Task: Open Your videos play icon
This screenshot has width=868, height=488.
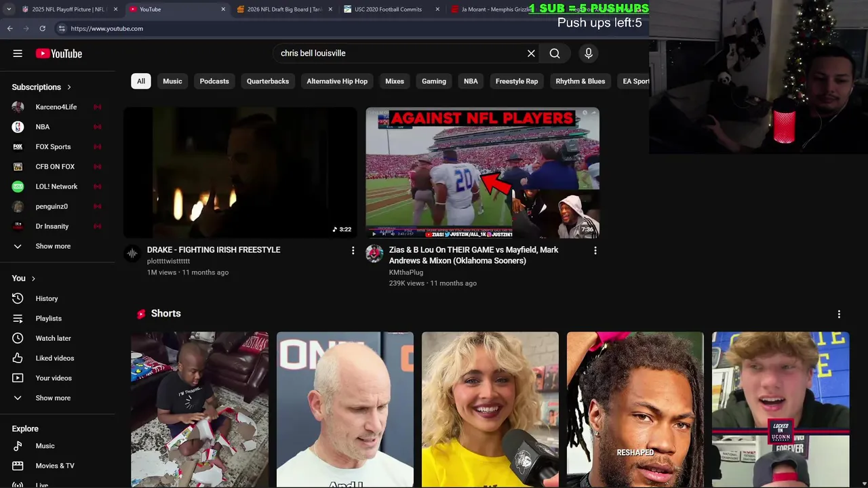Action: click(x=18, y=378)
